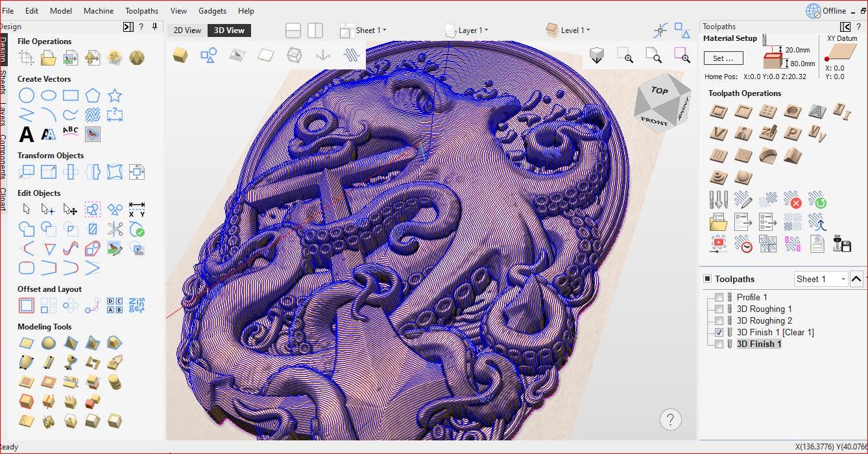Image resolution: width=868 pixels, height=454 pixels.
Task: Open the 3D Roughing Toolpath icon
Action: point(717,177)
